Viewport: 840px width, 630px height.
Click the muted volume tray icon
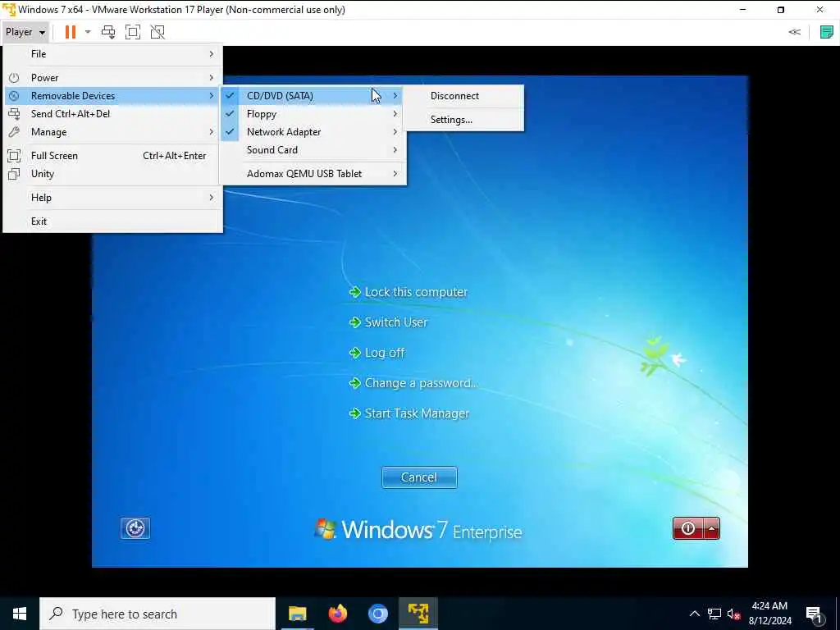point(733,614)
